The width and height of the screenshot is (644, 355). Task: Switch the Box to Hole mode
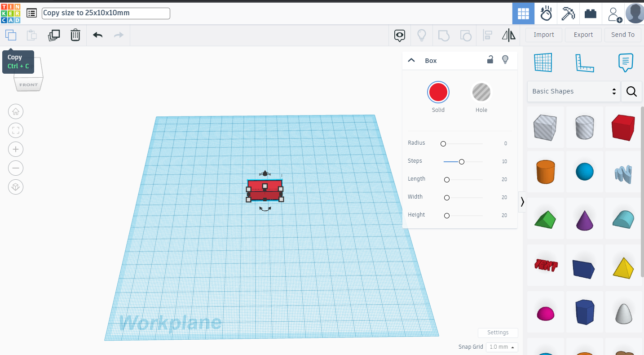tap(481, 93)
